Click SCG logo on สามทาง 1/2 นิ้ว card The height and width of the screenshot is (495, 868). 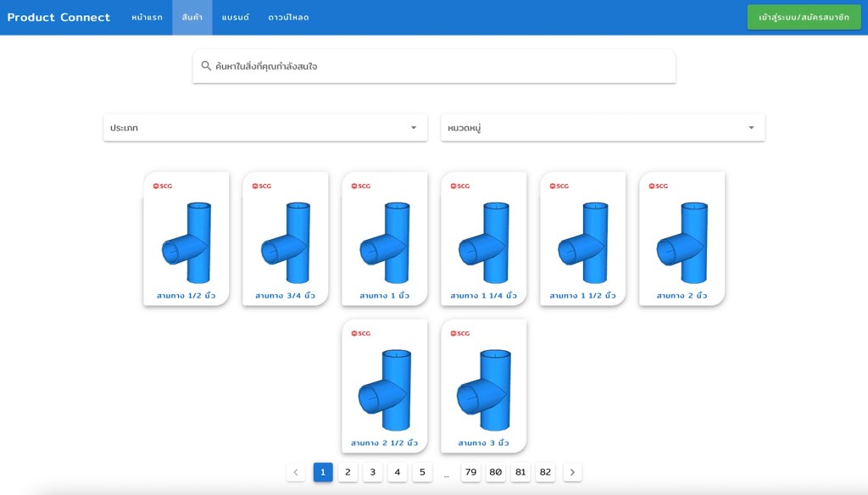(162, 186)
